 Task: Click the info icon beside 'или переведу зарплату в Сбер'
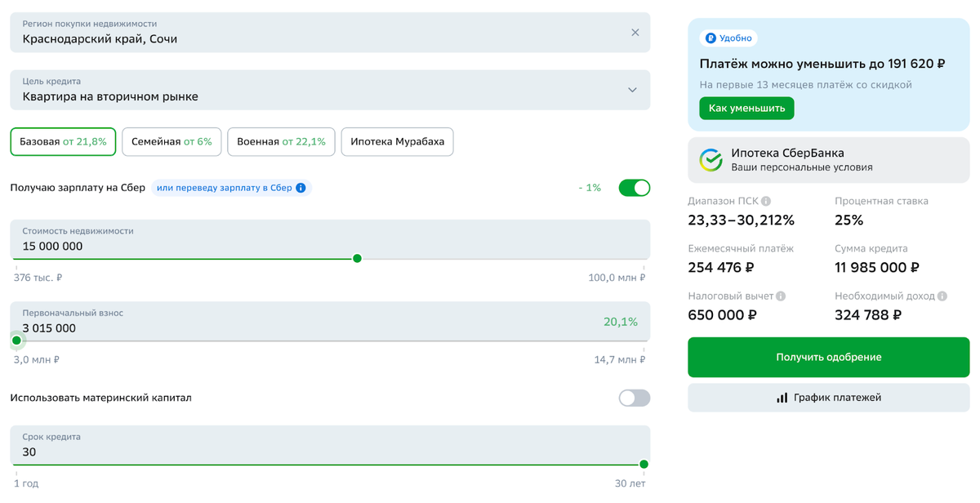point(301,188)
